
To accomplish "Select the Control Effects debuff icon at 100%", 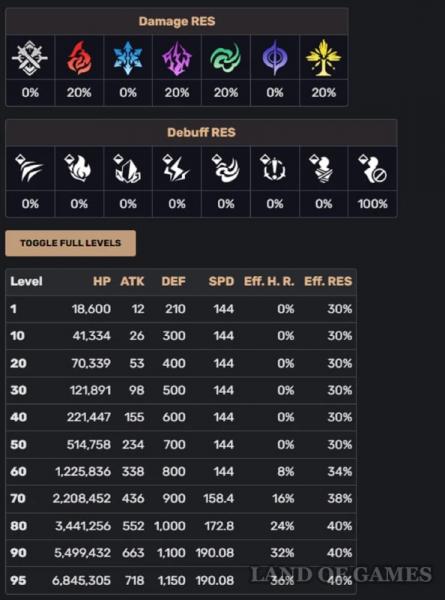I will (372, 168).
